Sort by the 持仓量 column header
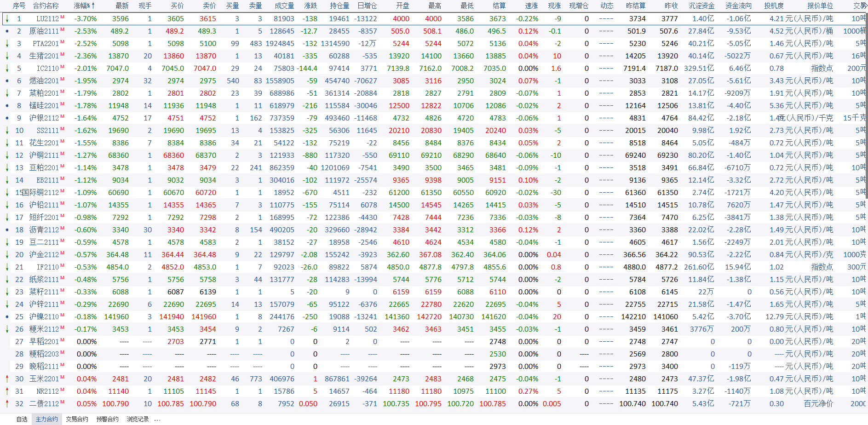The width and height of the screenshot is (868, 425). [x=339, y=6]
